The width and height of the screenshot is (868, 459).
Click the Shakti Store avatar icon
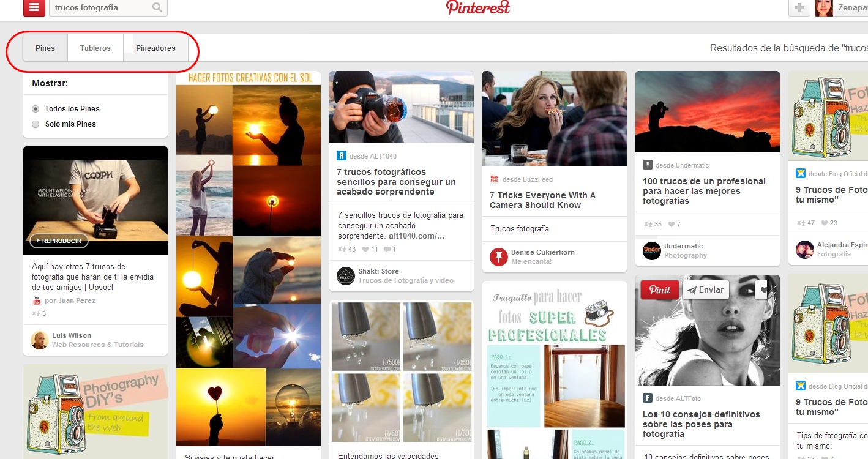tap(346, 276)
